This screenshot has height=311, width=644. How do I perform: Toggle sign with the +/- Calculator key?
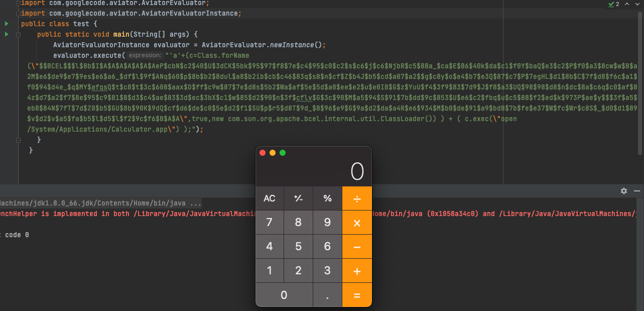tap(298, 198)
